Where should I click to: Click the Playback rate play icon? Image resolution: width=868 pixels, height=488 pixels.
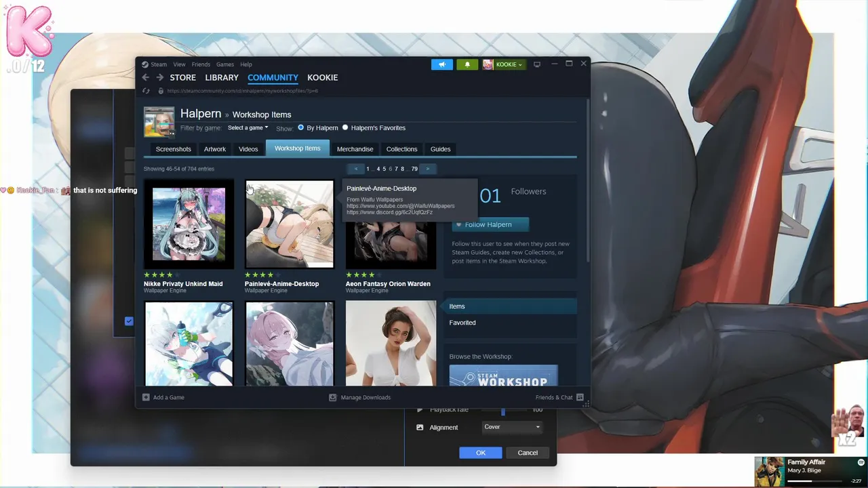click(x=420, y=410)
